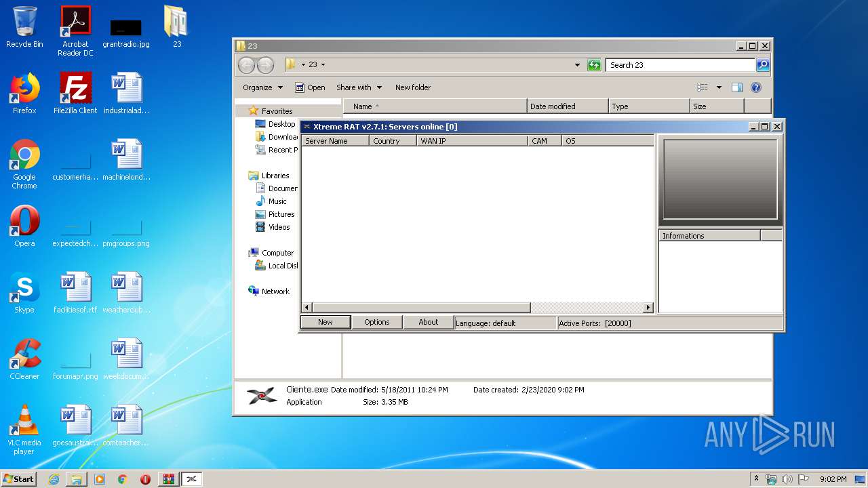Change view with the Explorer view icon
This screenshot has width=868, height=488.
click(703, 87)
